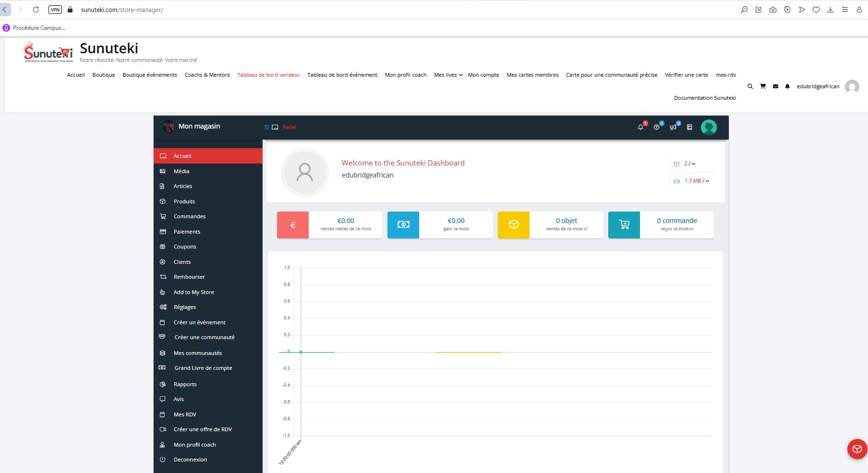The width and height of the screenshot is (868, 473).
Task: Open the announcements megaphone icon
Action: pos(673,127)
